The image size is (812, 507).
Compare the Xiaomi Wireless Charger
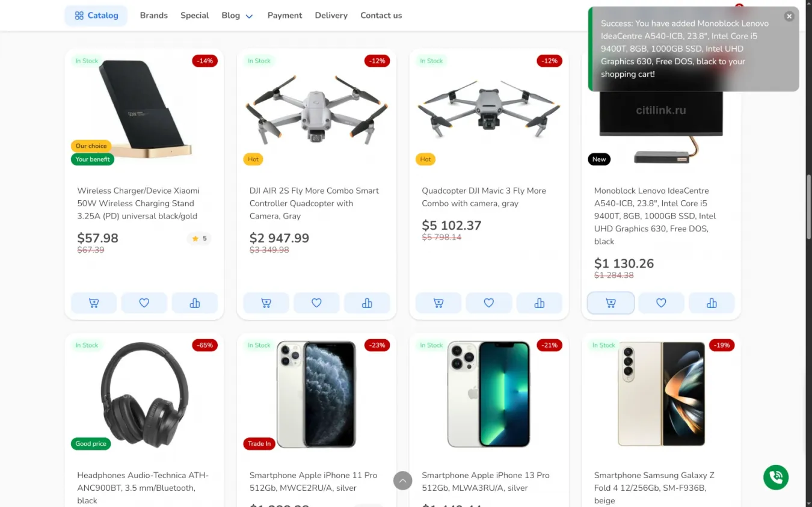click(x=195, y=303)
